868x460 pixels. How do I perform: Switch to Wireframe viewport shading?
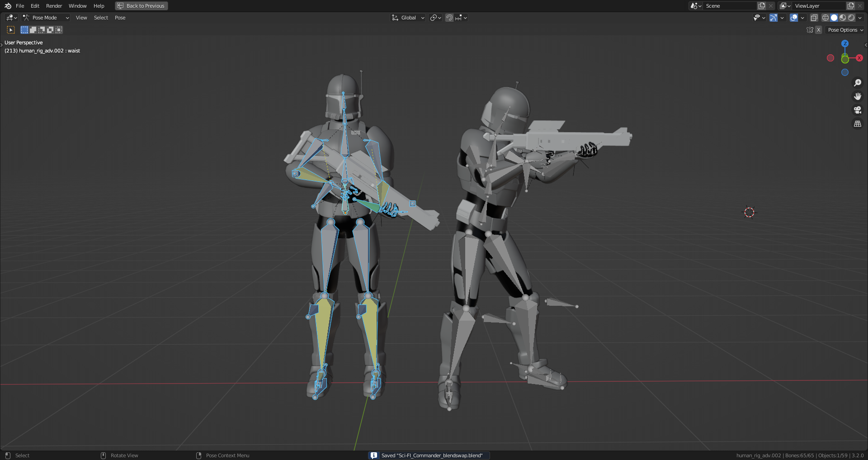click(x=826, y=18)
